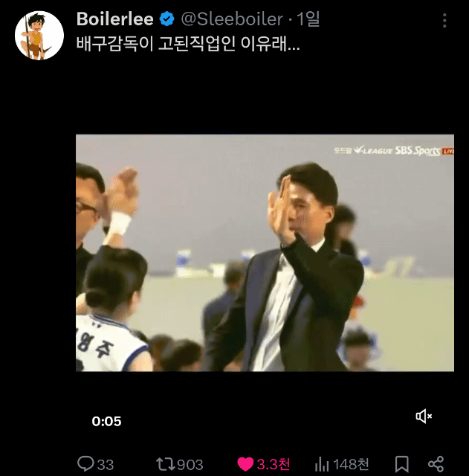The image size is (469, 476).
Task: Open the share icon
Action: (x=436, y=464)
